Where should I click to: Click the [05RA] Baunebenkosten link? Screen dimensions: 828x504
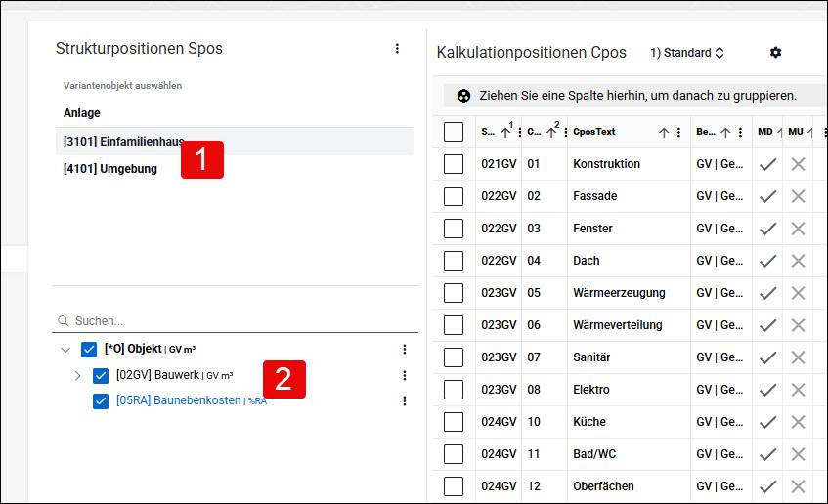[179, 400]
